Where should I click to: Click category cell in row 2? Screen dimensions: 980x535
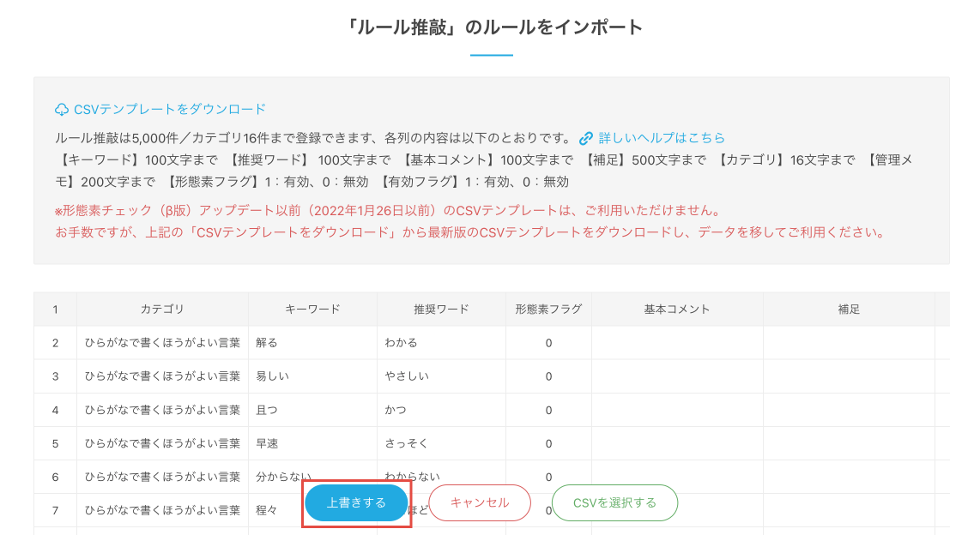point(162,343)
